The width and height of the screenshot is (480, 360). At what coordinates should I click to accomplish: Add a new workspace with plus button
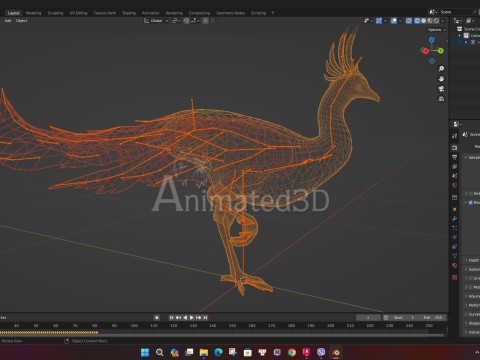click(272, 13)
